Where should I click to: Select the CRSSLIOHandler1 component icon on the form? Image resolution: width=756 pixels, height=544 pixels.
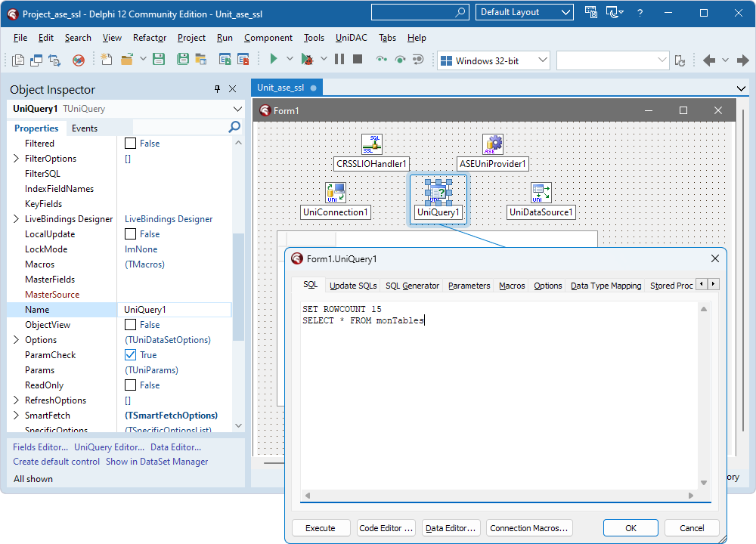(370, 144)
